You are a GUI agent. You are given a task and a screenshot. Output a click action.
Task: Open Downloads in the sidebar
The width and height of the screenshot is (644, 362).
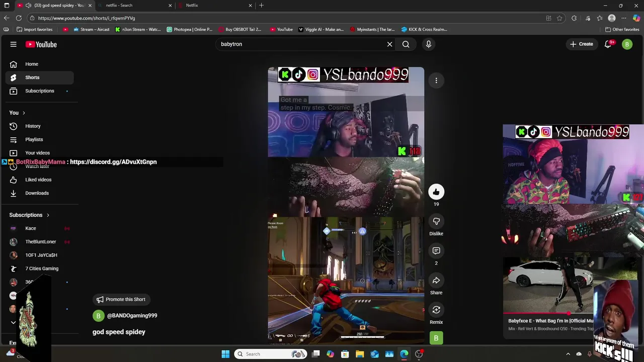[39, 193]
